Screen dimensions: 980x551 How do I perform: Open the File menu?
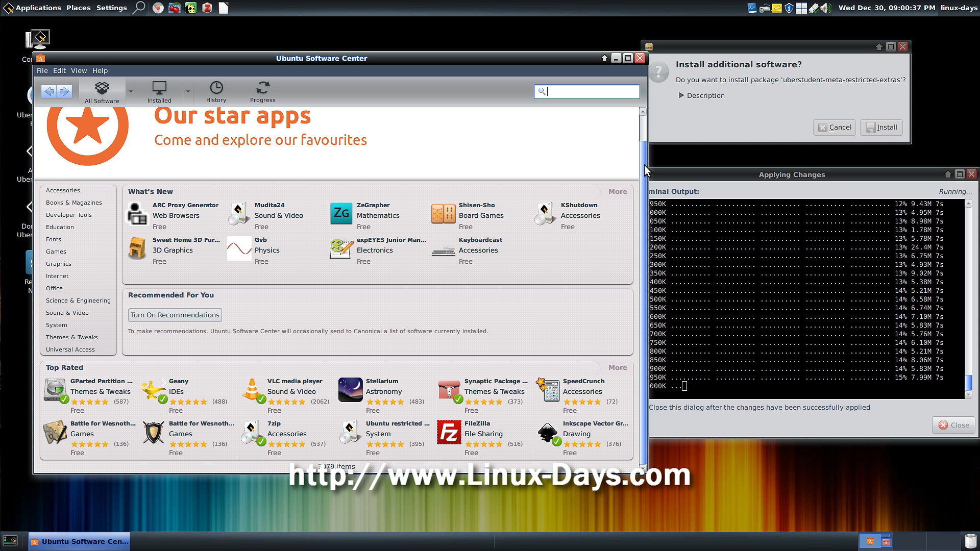pyautogui.click(x=42, y=70)
